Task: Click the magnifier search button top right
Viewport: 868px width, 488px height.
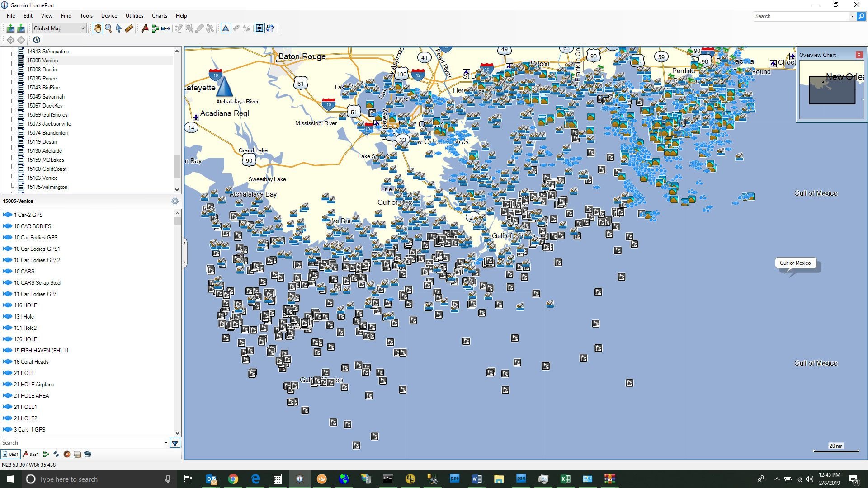Action: click(861, 16)
